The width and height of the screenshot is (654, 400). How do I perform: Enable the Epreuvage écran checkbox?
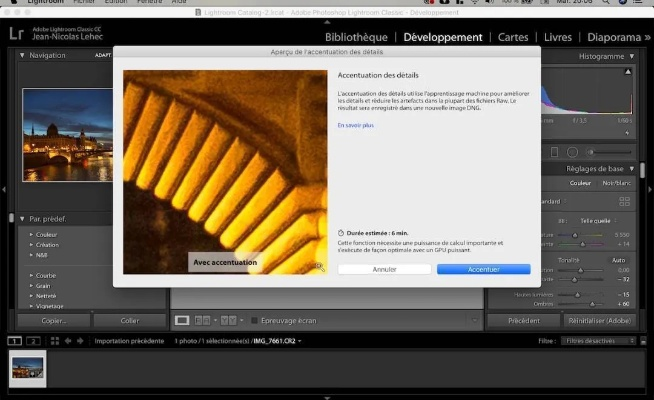[253, 321]
